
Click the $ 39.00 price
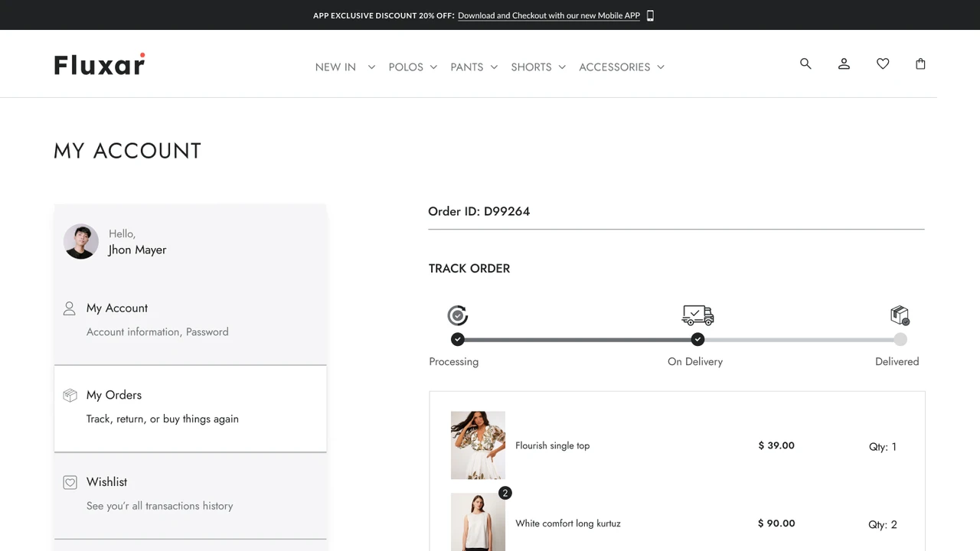click(776, 445)
